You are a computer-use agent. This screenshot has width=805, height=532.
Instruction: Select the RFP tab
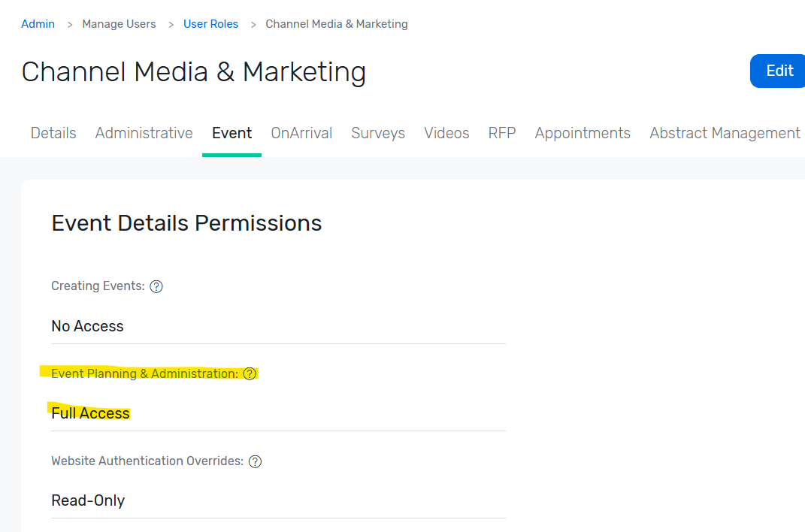click(x=502, y=133)
